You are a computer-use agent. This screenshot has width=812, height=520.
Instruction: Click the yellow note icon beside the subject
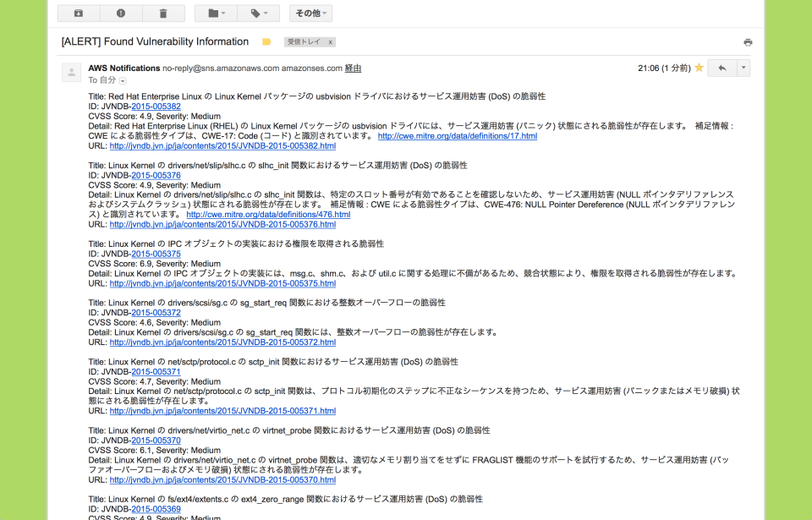tap(266, 41)
